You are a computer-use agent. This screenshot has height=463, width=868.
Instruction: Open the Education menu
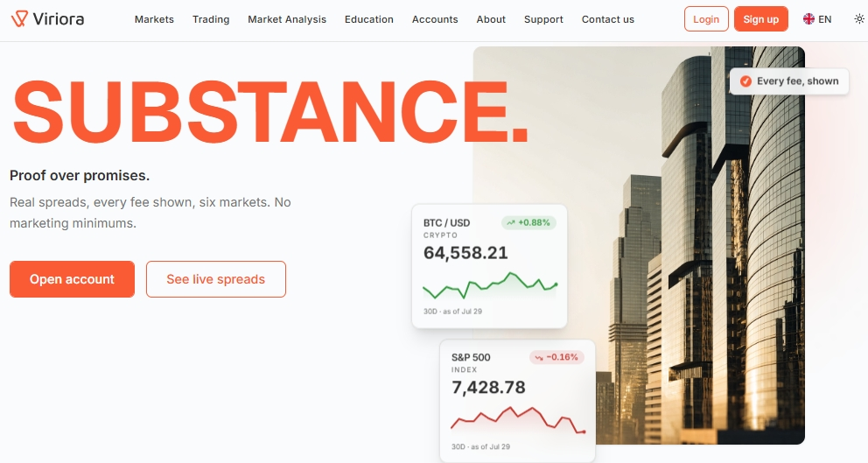368,19
